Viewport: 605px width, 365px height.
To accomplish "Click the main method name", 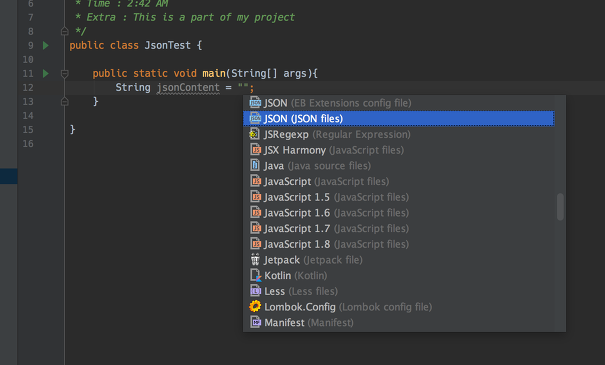I will coord(214,73).
